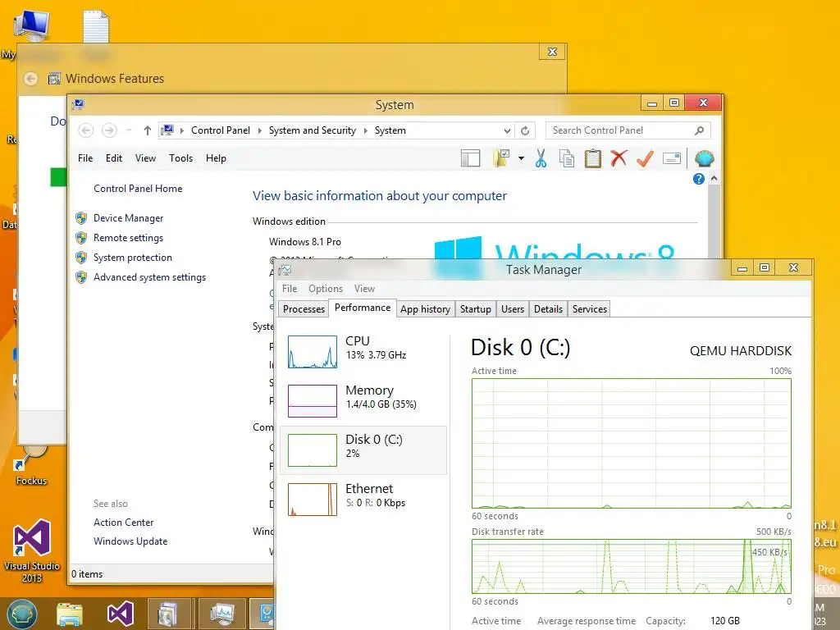Open the blue Help question mark icon
840x630 pixels.
pyautogui.click(x=699, y=179)
